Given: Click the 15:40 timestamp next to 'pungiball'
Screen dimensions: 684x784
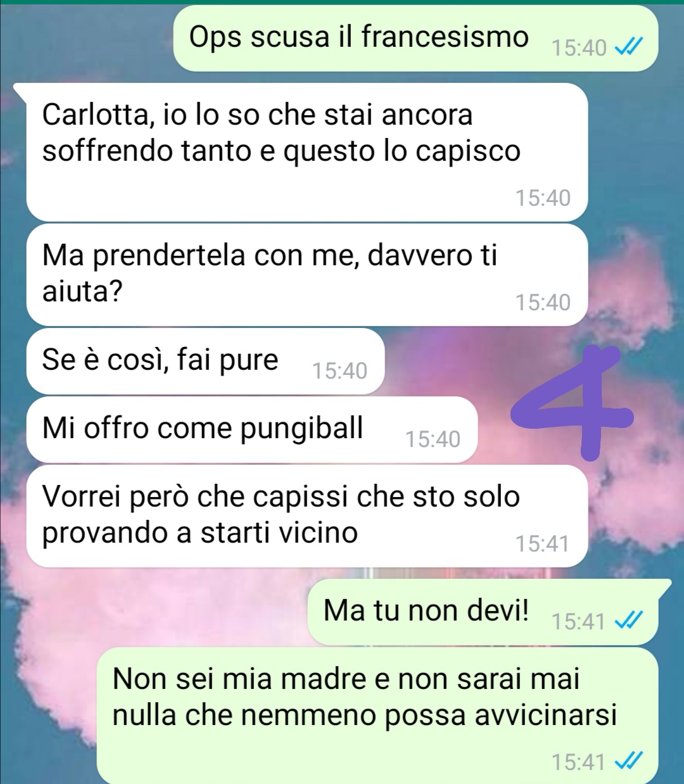Looking at the screenshot, I should [433, 439].
